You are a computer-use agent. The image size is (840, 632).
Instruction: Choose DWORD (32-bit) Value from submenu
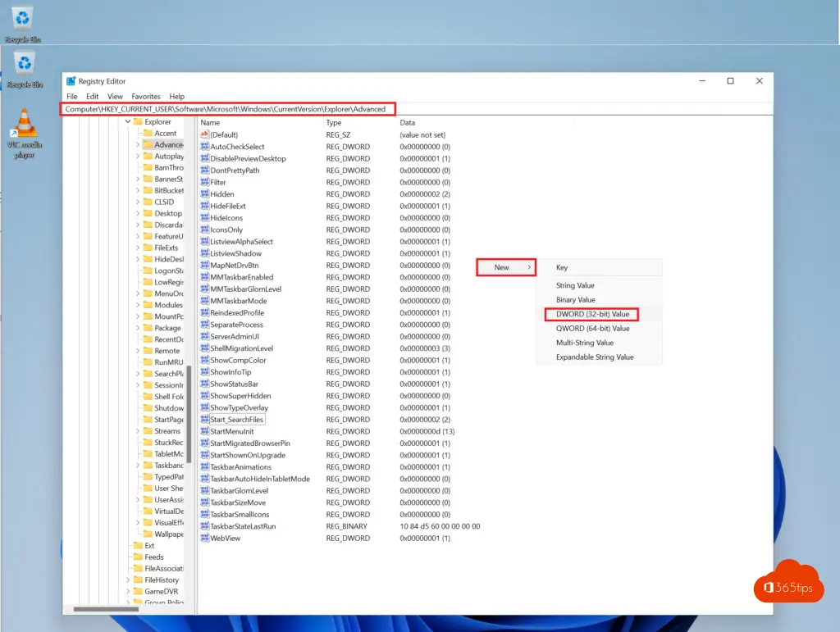click(x=592, y=314)
